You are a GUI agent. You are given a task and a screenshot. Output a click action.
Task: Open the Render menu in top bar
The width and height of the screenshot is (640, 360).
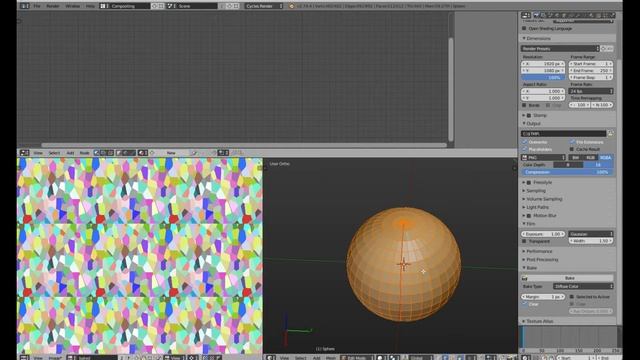coord(53,6)
